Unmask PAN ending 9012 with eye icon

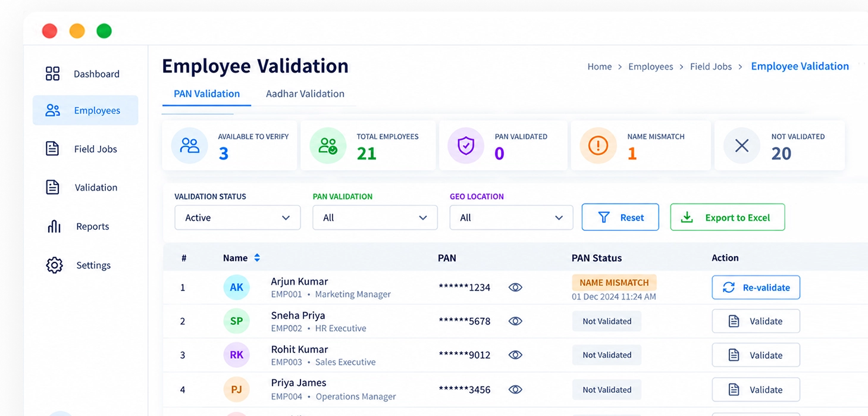click(x=515, y=355)
